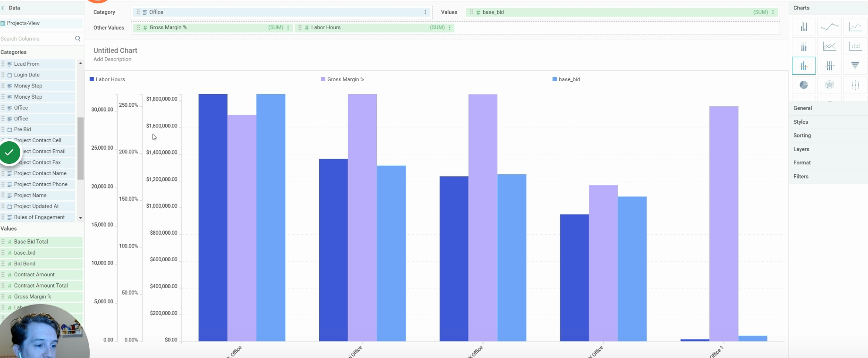Edit the Untitled Chart title
This screenshot has width=868, height=358.
(x=115, y=51)
